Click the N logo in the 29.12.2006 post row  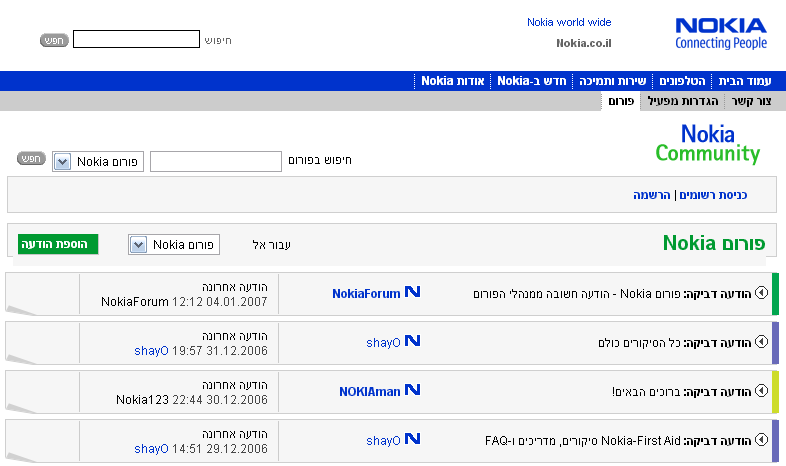point(412,439)
